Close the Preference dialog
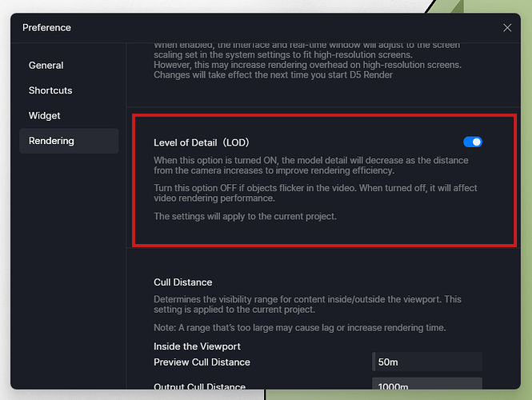 coord(507,27)
